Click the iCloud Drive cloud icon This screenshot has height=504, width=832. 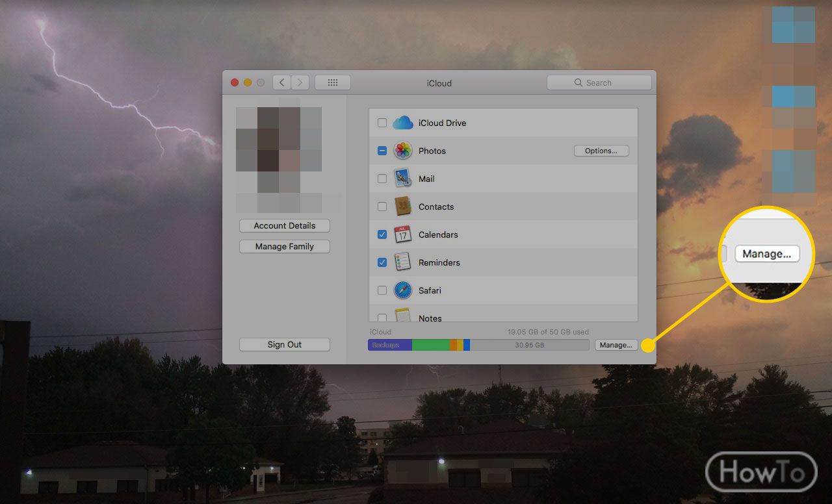click(x=403, y=122)
